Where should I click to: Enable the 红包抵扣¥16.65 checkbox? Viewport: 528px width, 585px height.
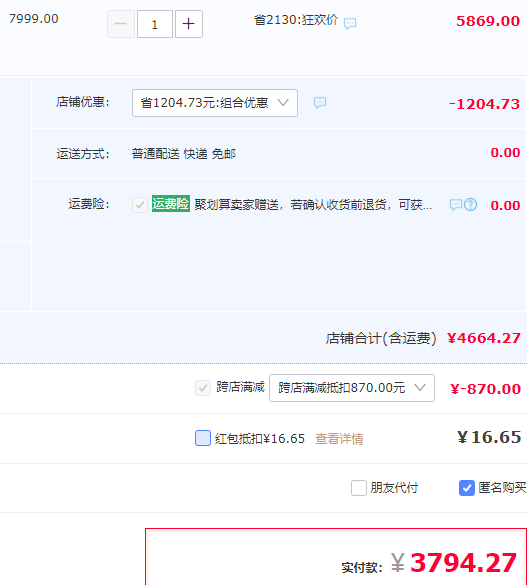pos(203,438)
